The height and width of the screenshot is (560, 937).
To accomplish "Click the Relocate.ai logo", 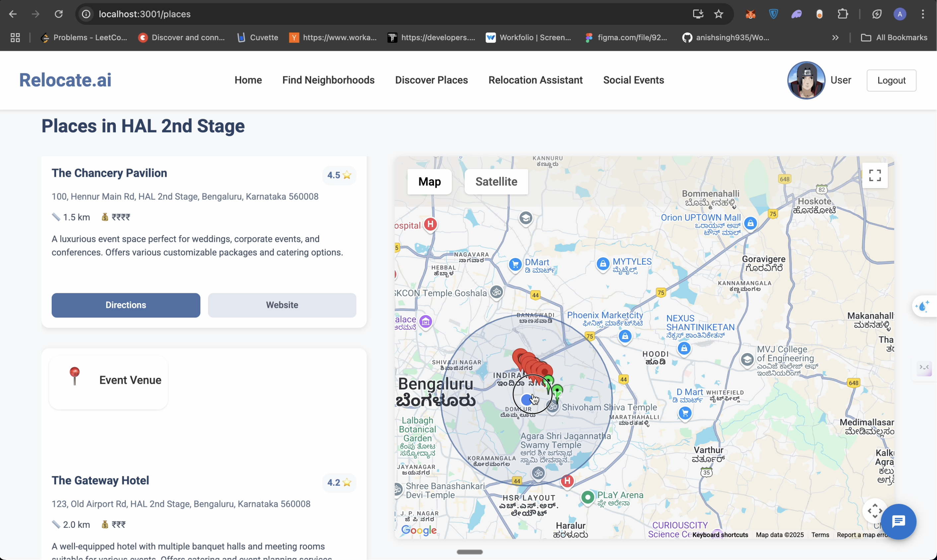I will (x=65, y=80).
